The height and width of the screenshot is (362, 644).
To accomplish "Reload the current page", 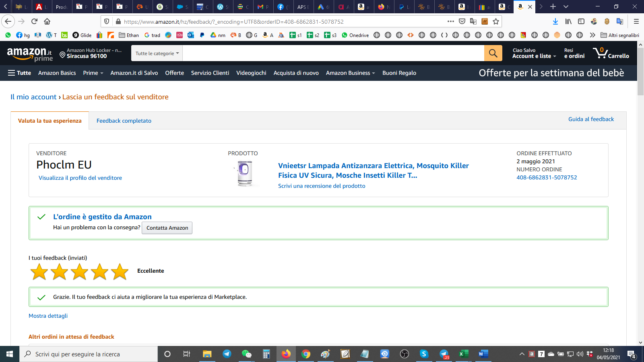I will pyautogui.click(x=34, y=21).
